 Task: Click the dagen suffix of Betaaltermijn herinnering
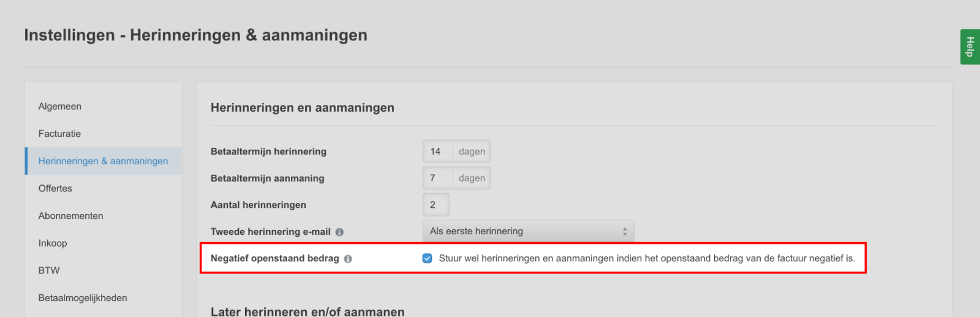pos(472,151)
